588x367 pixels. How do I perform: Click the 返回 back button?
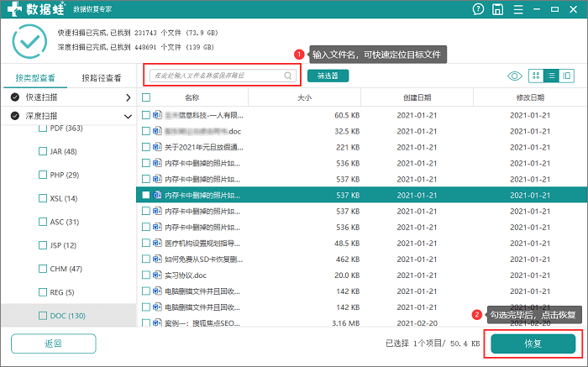(x=54, y=343)
